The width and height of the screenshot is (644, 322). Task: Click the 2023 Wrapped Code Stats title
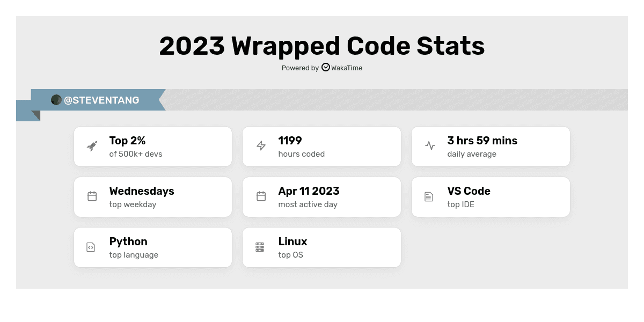pyautogui.click(x=322, y=46)
